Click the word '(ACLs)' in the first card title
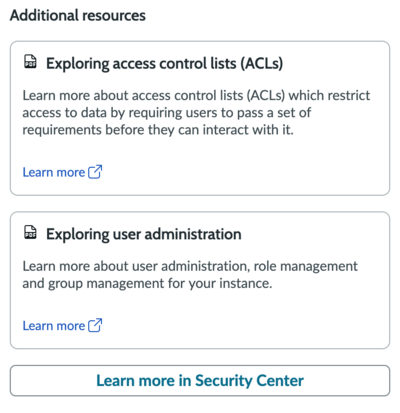This screenshot has width=400, height=413. [262, 64]
